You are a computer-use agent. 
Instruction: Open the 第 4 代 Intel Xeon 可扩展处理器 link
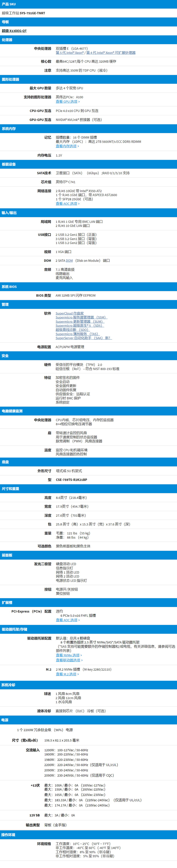point(111,53)
